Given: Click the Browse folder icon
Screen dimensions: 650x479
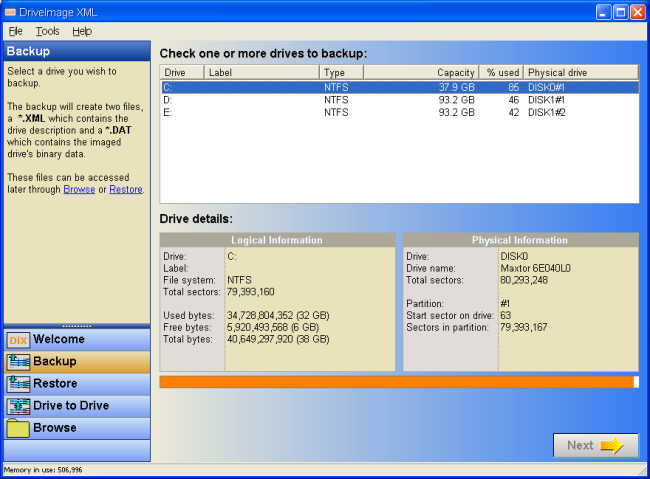Looking at the screenshot, I should click(18, 428).
